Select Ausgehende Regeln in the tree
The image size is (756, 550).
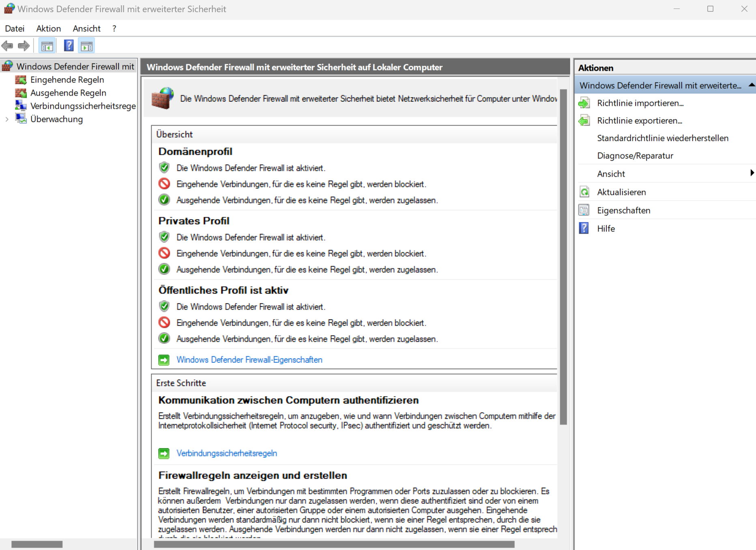point(68,93)
